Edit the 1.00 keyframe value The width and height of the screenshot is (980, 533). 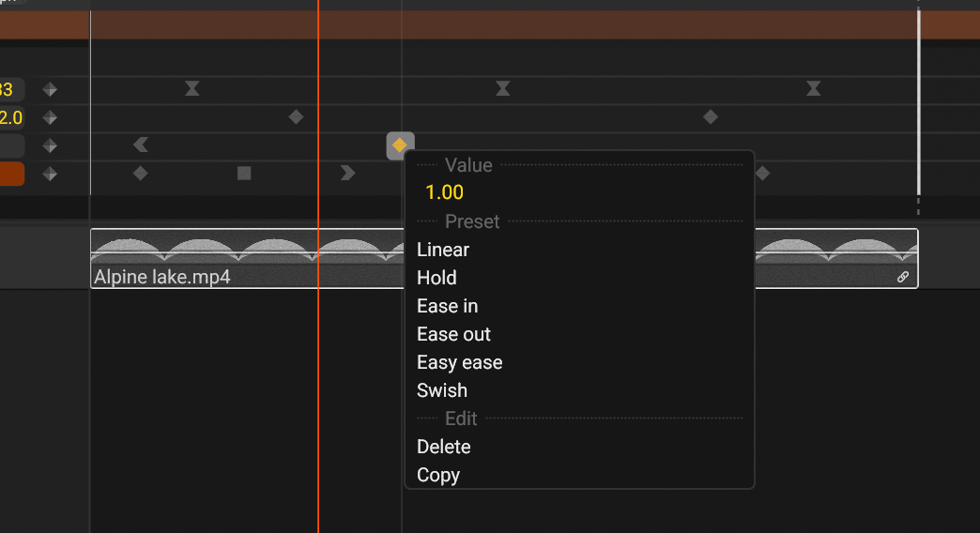444,192
